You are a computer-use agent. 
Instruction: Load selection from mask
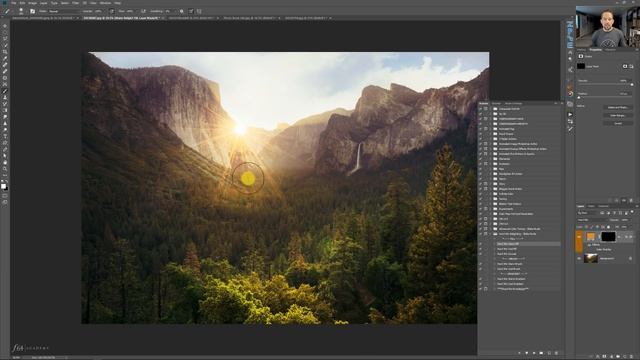(x=610, y=200)
